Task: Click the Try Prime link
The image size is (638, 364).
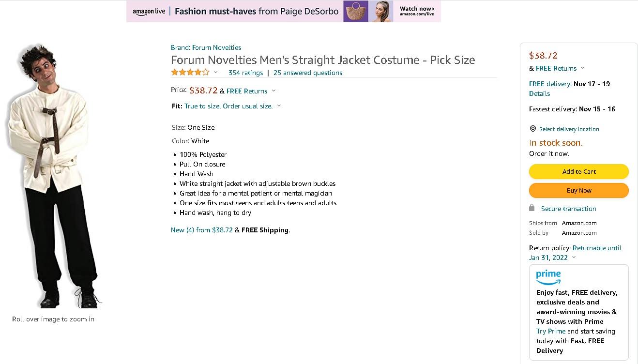Action: (551, 331)
